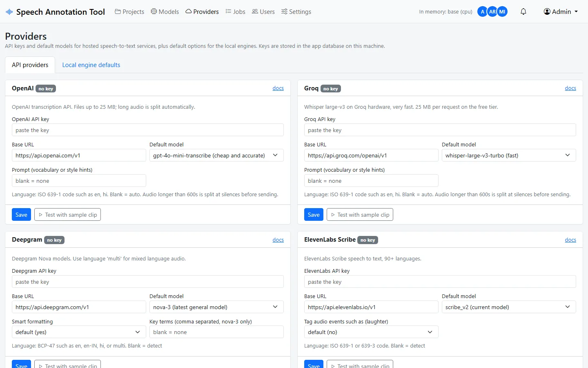Click the Deepgram Key terms field

(x=216, y=332)
